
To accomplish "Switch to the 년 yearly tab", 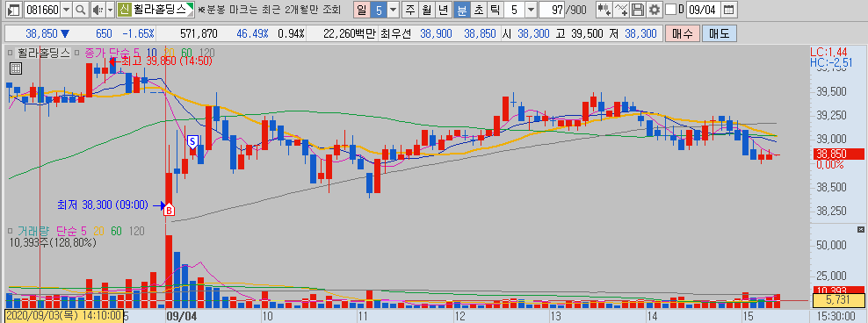I will point(444,10).
